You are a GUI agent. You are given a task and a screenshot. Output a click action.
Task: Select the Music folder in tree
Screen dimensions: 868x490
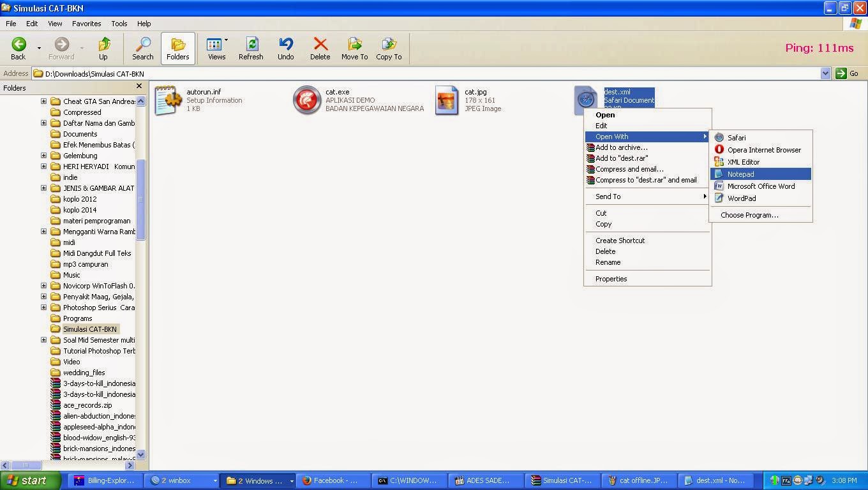tap(65, 275)
